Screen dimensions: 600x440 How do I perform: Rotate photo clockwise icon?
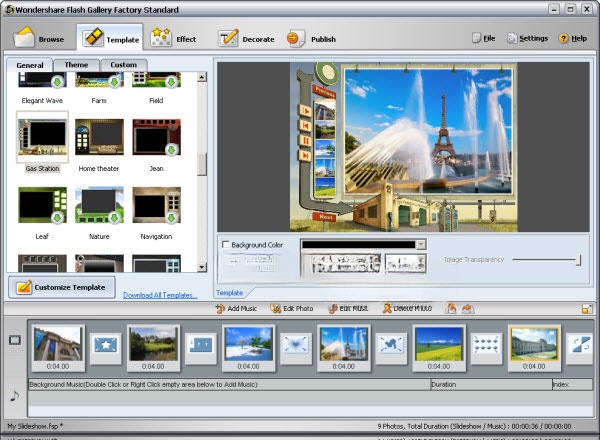(468, 308)
